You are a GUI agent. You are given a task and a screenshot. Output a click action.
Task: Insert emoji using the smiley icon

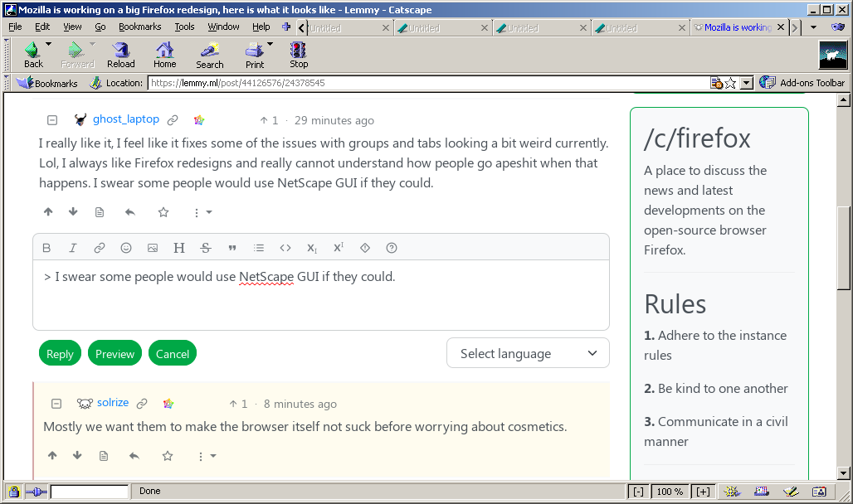coord(126,248)
